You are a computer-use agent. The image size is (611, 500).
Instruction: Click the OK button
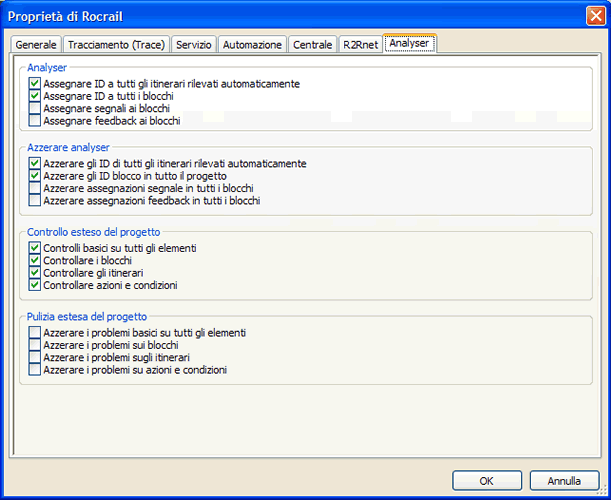(487, 481)
